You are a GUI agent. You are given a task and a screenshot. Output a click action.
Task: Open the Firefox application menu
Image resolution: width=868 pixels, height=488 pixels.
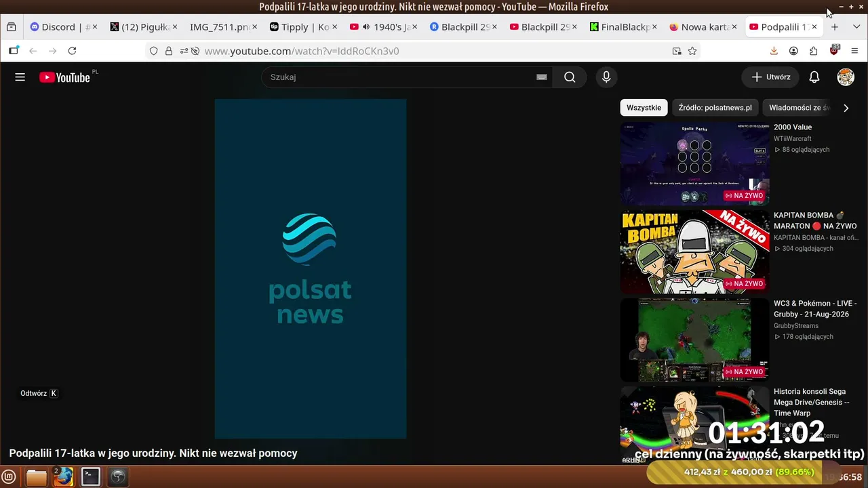[x=854, y=51]
